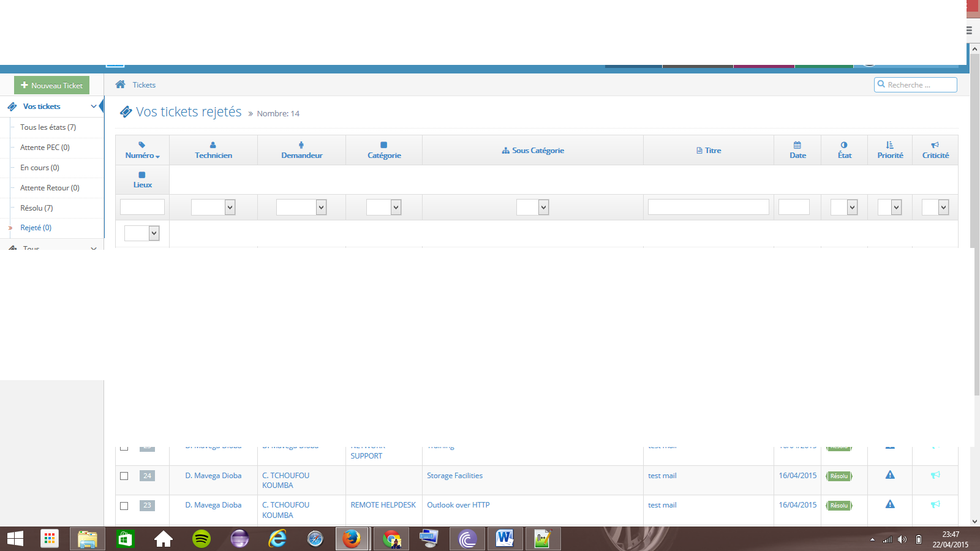Click the ticket icon beside Vos tickets
The height and width of the screenshot is (551, 980).
(x=12, y=107)
